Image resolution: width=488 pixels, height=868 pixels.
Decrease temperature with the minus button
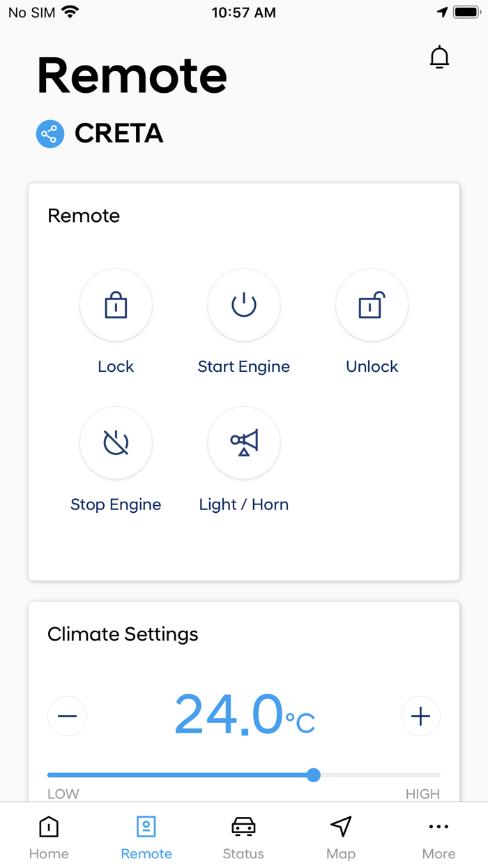(x=67, y=716)
